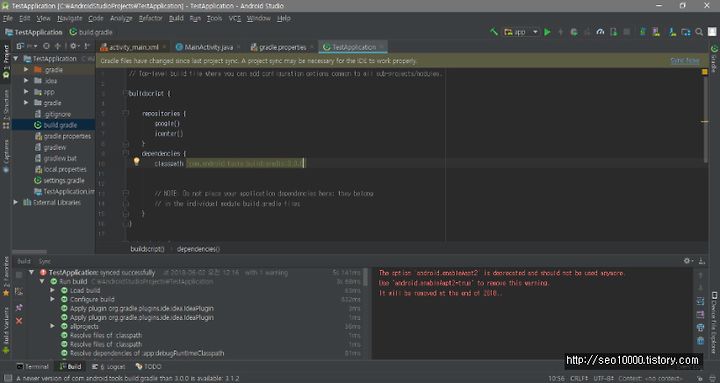Click the Apply Changes icon in toolbar

click(x=560, y=32)
